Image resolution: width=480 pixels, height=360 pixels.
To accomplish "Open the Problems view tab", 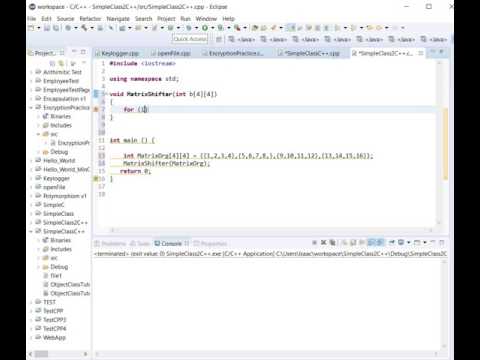I will (111, 243).
